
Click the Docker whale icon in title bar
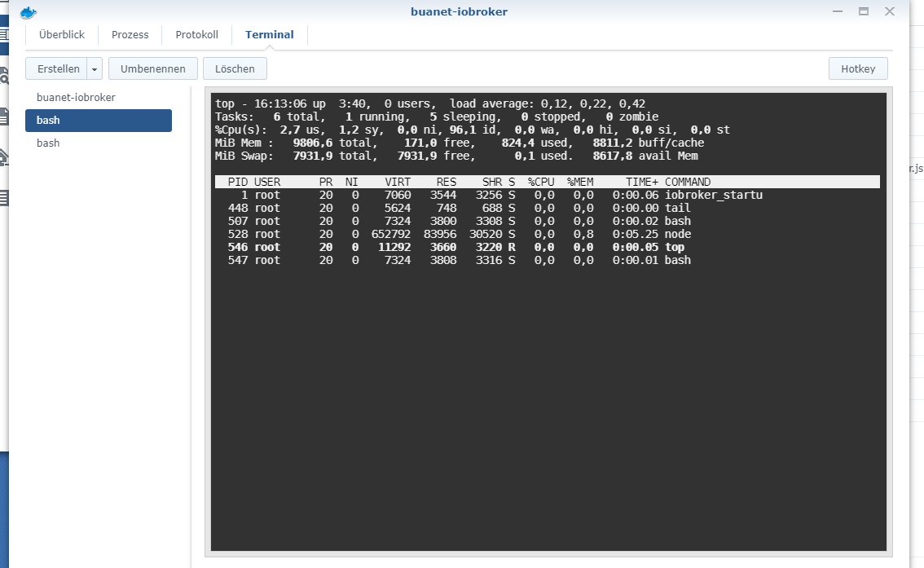29,11
